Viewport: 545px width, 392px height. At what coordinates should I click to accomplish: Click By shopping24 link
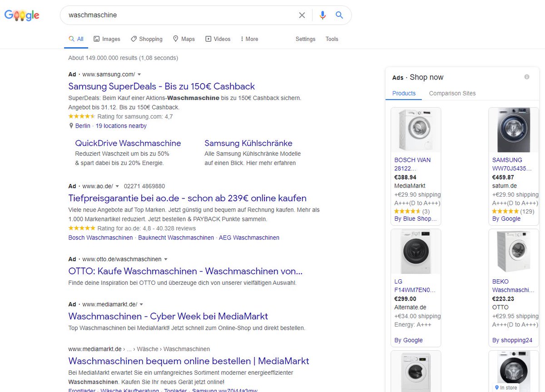(512, 340)
